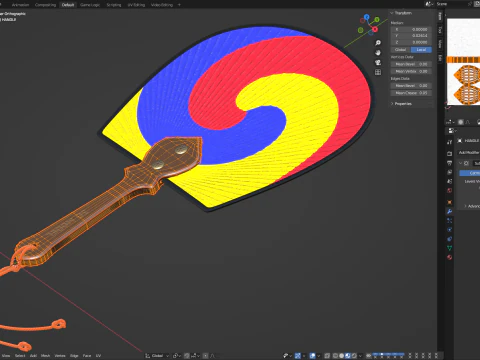
Task: Open the Mesh menu in viewport header
Action: (x=45, y=356)
